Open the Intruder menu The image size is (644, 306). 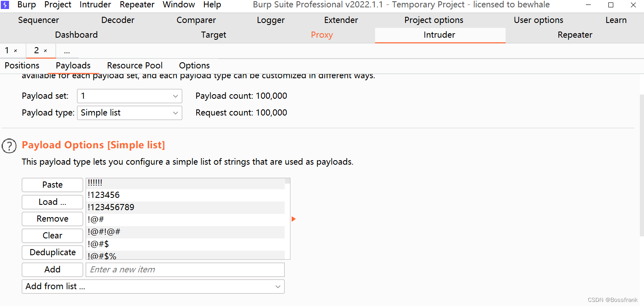click(95, 5)
